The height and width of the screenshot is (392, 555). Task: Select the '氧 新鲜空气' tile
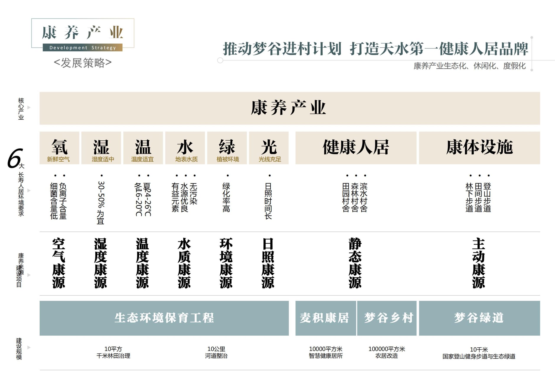pos(59,148)
